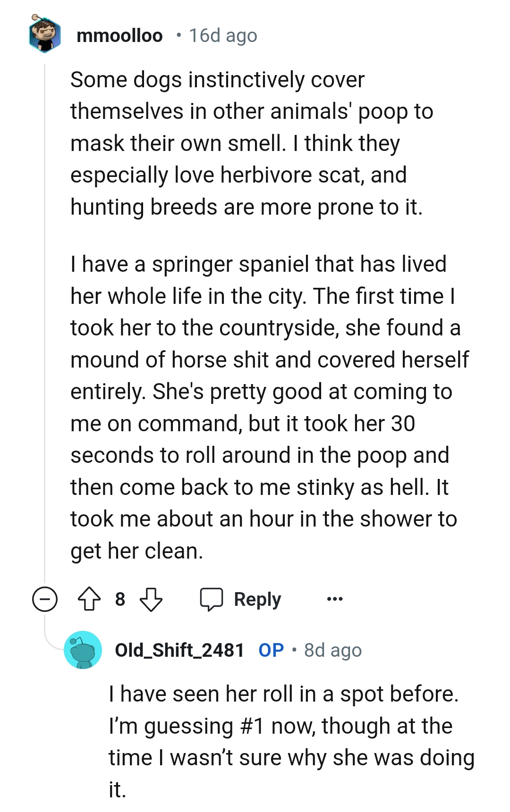This screenshot has height=812, width=510.
Task: Select the vote count number 8
Action: coord(120,599)
